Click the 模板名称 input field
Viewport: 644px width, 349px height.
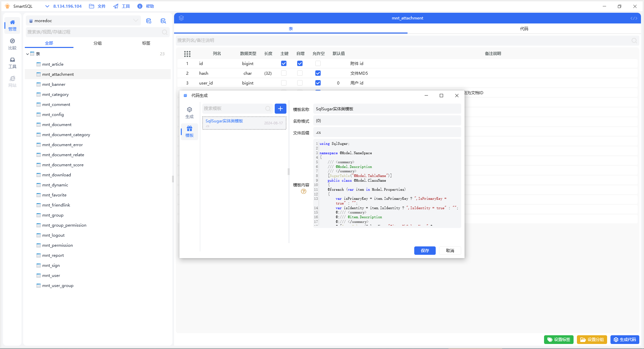pos(387,109)
